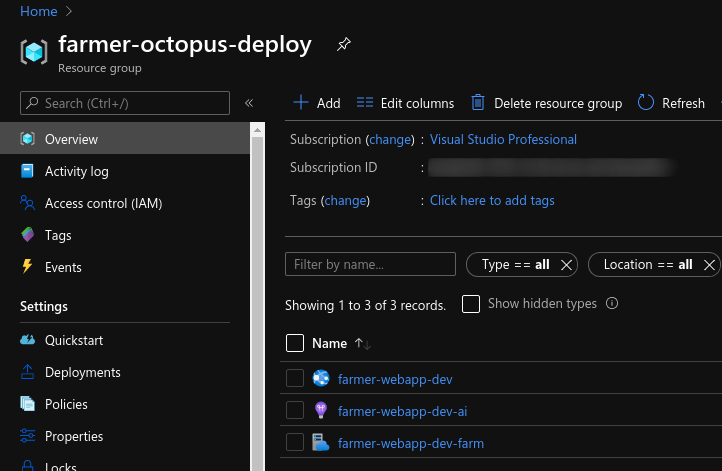722x471 pixels.
Task: Go to the Home breadcrumb
Action: (x=39, y=11)
